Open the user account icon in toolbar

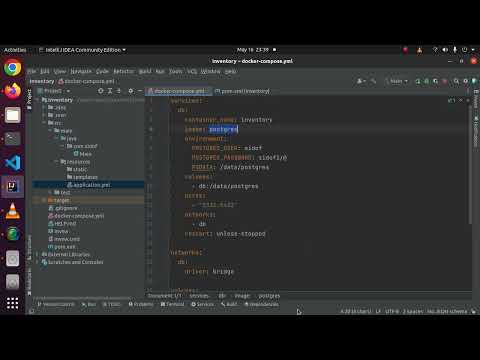tap(361, 81)
